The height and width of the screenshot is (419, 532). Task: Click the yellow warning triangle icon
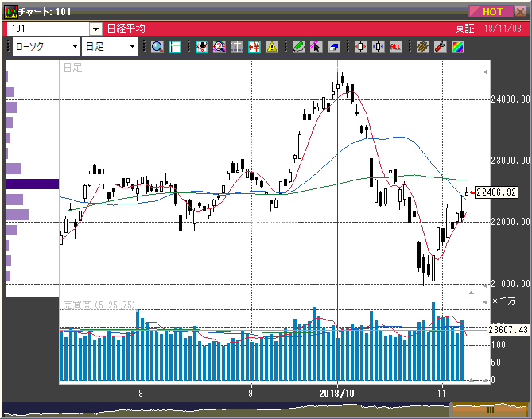point(272,47)
